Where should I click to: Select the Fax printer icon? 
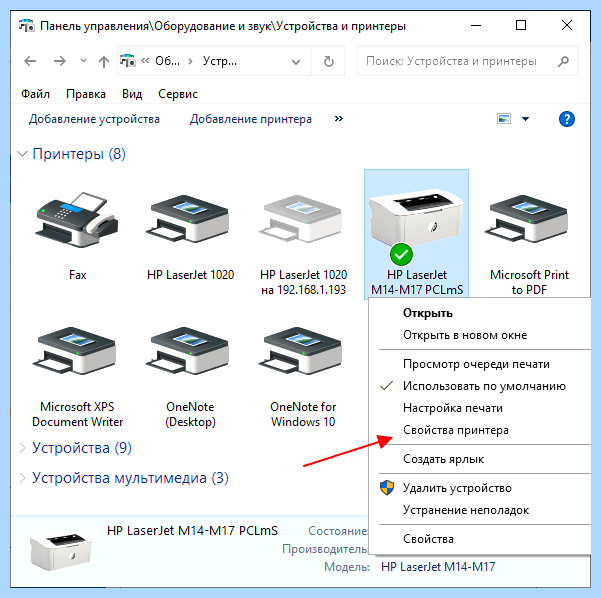(x=77, y=220)
